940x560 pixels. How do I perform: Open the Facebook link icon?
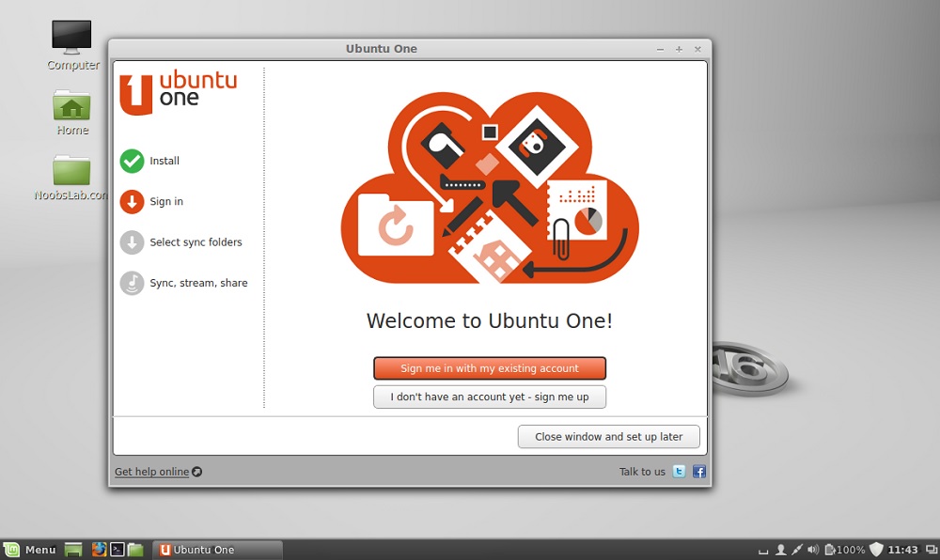click(699, 472)
